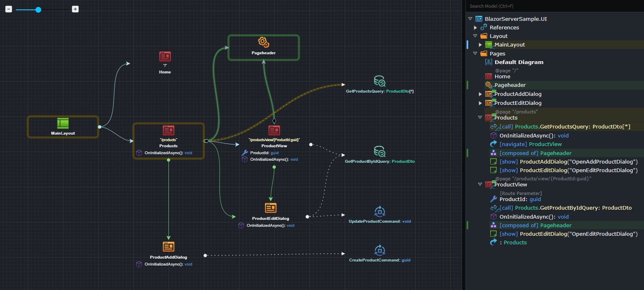Click the Default Diagram icon in tree
The height and width of the screenshot is (290, 644).
click(x=489, y=62)
